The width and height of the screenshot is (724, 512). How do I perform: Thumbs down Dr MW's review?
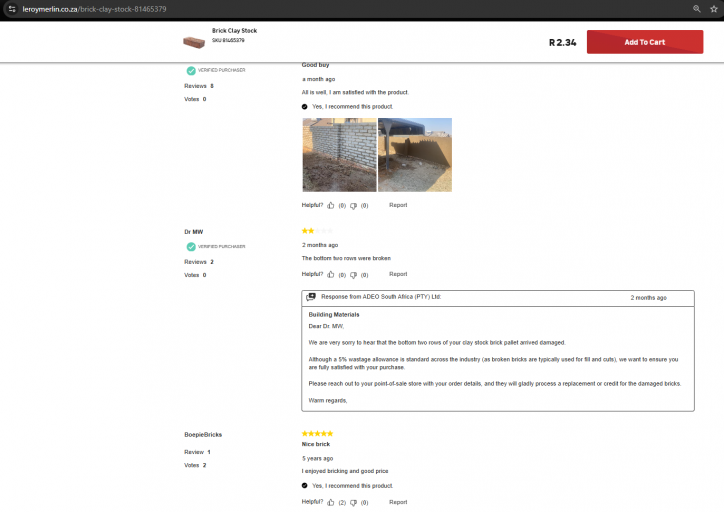point(353,275)
